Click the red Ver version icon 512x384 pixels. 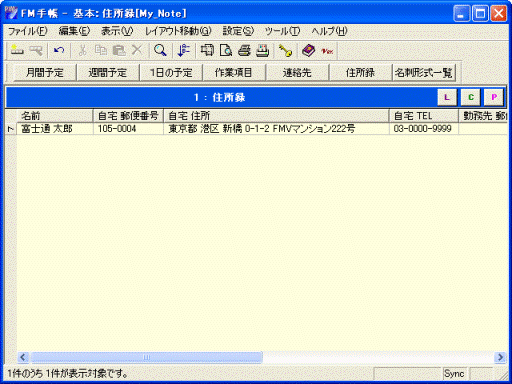coord(327,51)
